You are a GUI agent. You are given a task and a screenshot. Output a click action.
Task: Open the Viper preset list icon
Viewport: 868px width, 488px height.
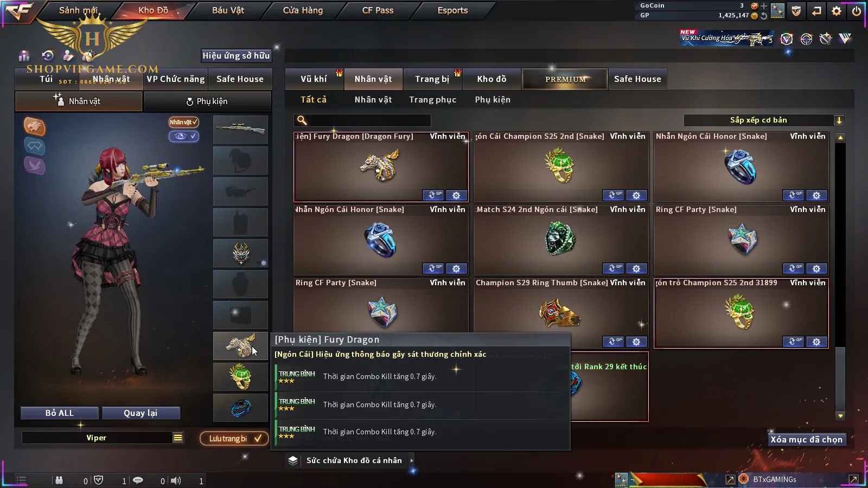click(x=178, y=438)
